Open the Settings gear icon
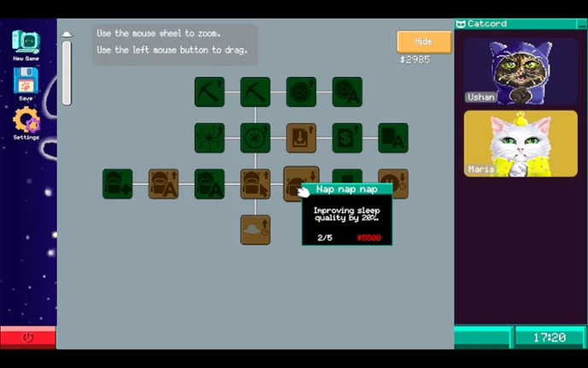Image resolution: width=588 pixels, height=368 pixels. tap(26, 123)
